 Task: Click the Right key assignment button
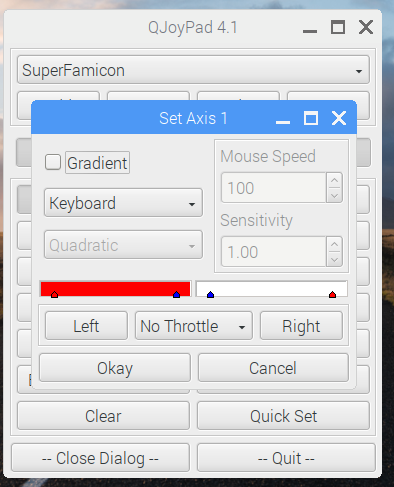[301, 326]
